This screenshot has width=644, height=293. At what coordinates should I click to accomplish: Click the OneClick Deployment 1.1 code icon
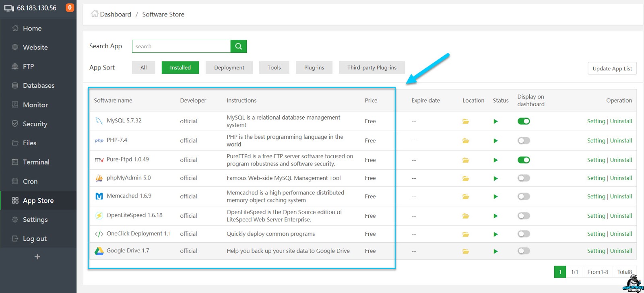[x=99, y=234]
